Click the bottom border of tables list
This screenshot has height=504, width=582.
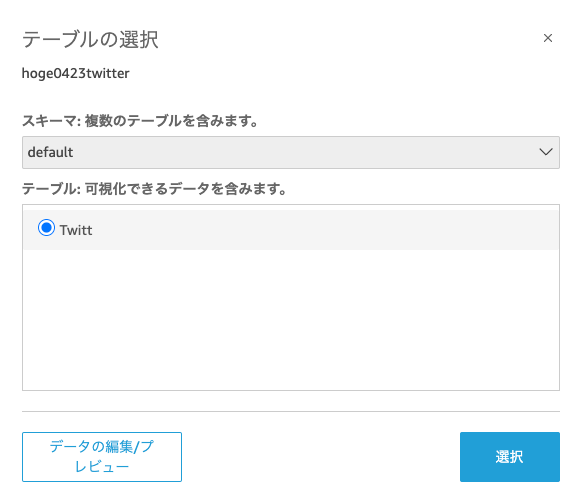[x=291, y=390]
